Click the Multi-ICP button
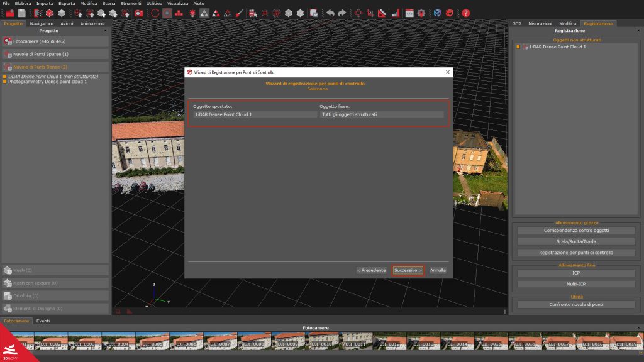Screen dimensions: 644x362 coord(576,284)
